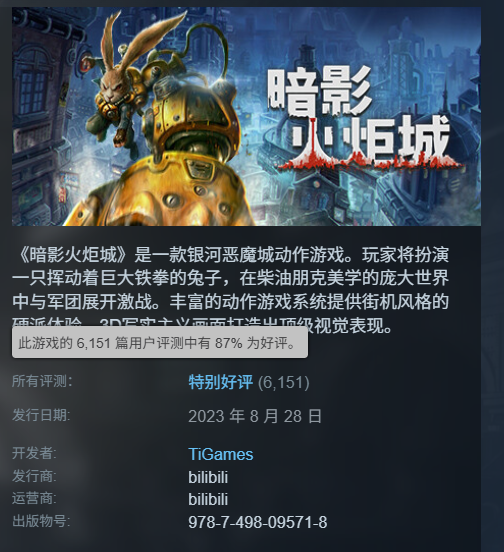Click the release date 2023 年 8 月 28 日
This screenshot has height=552, width=504.
pyautogui.click(x=255, y=416)
